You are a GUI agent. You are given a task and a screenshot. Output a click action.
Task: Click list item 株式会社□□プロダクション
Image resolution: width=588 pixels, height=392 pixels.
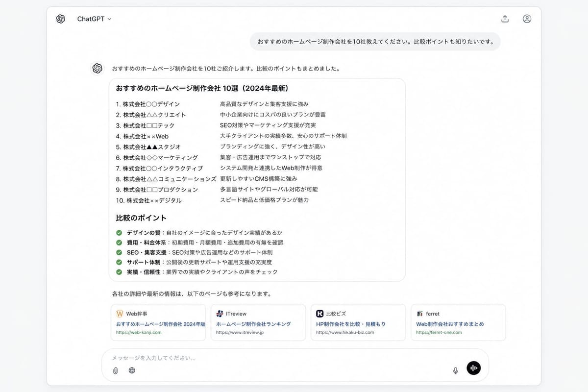pos(157,190)
